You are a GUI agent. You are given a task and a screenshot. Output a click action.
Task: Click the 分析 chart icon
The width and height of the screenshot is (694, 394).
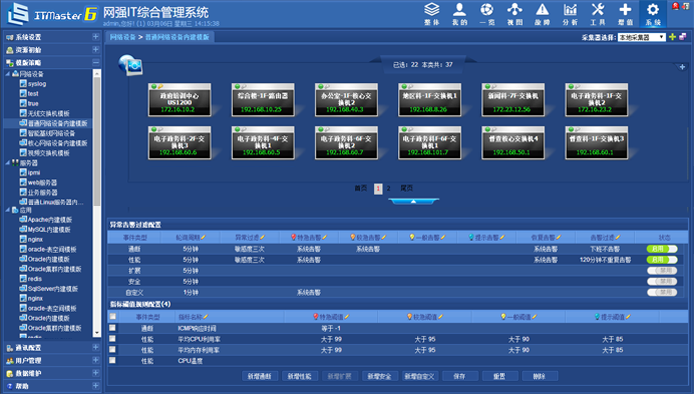click(570, 13)
